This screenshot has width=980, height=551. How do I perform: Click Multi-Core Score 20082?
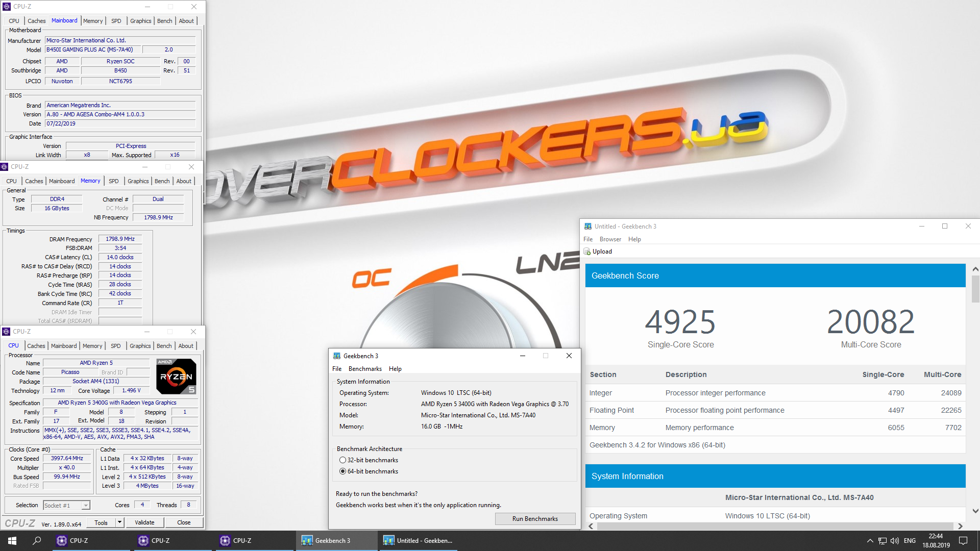pyautogui.click(x=871, y=322)
